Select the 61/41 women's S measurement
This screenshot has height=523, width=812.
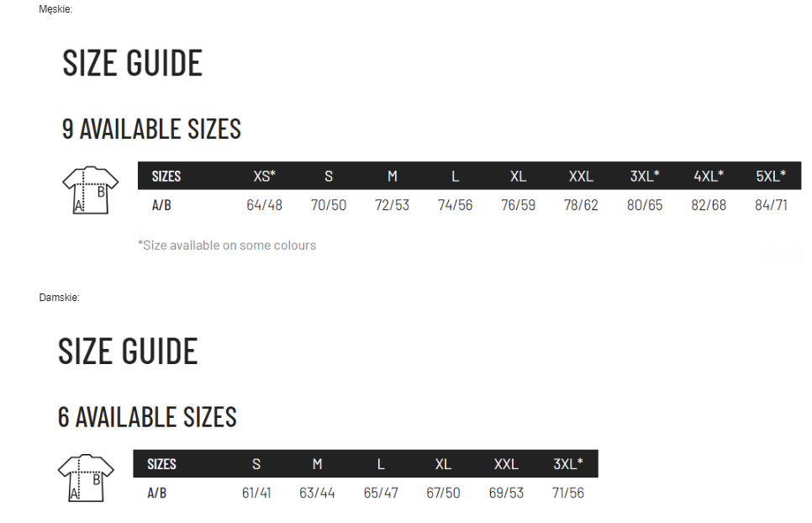[256, 493]
